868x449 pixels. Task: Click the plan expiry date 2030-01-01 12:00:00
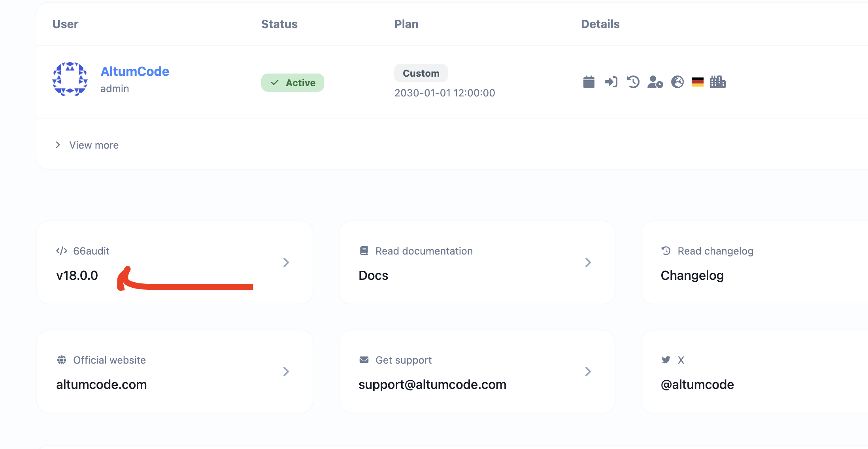(445, 93)
